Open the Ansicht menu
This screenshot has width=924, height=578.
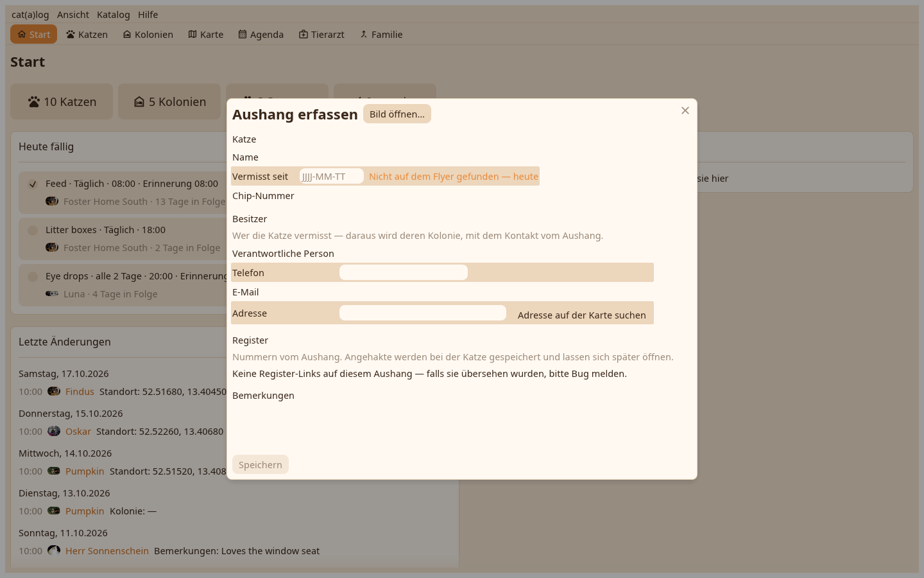(73, 15)
